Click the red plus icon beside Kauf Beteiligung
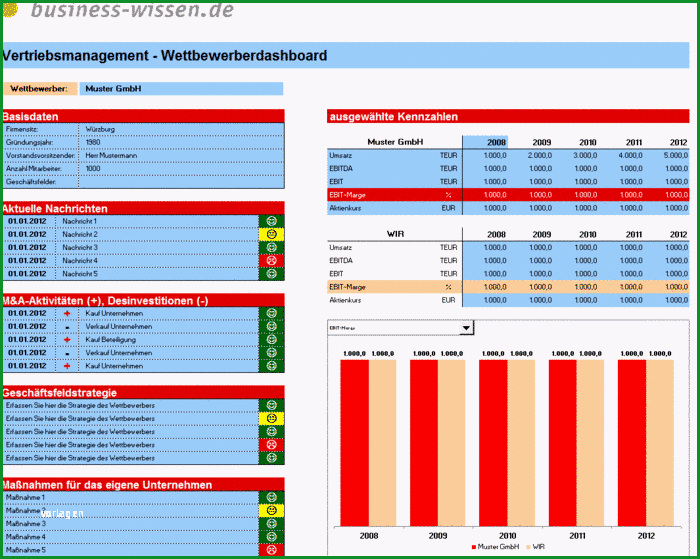This screenshot has height=559, width=700. (x=67, y=340)
